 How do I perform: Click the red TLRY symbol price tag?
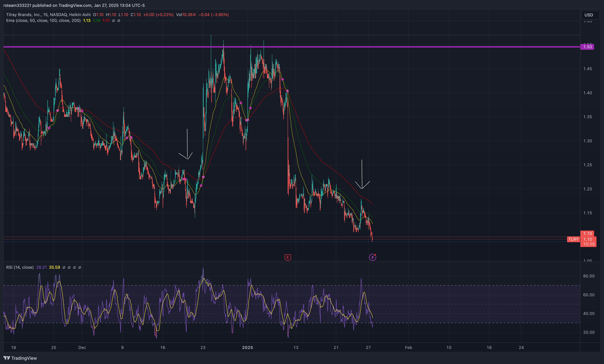(573, 239)
